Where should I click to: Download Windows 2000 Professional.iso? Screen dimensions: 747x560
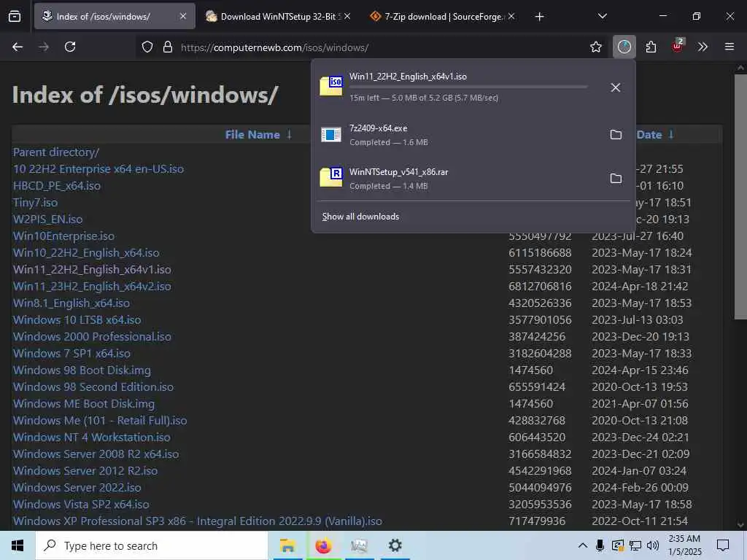pos(92,337)
